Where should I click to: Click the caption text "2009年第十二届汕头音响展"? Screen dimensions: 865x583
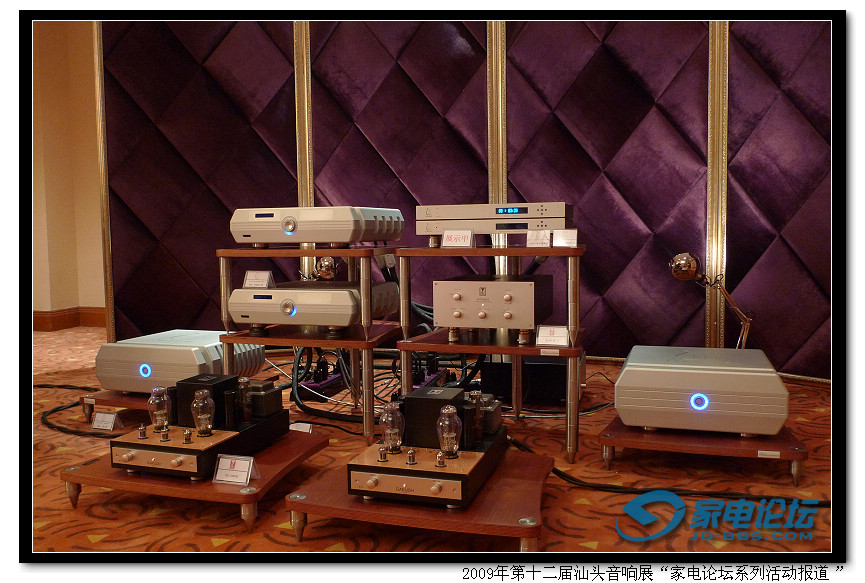pyautogui.click(x=557, y=573)
